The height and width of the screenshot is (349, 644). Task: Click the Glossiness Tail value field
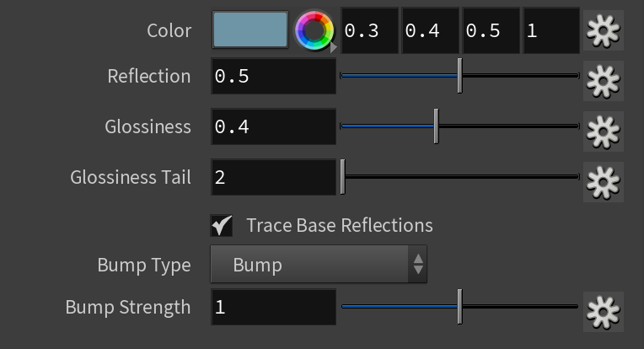(274, 177)
